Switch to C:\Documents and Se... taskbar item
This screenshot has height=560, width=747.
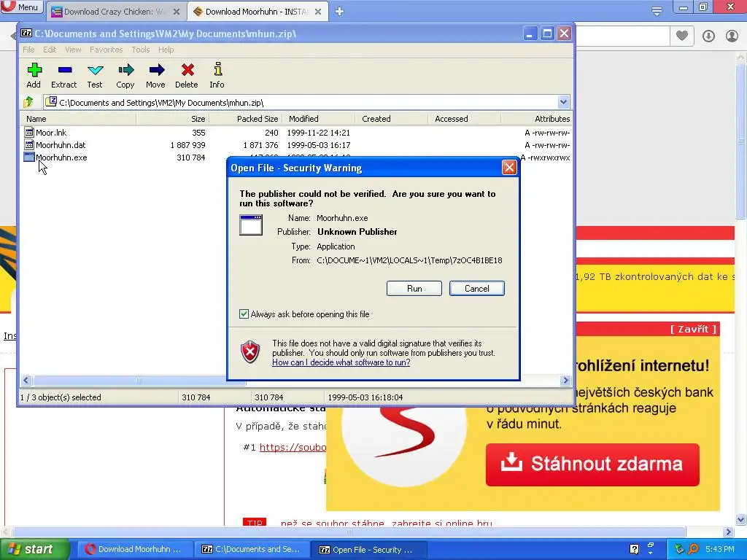tap(252, 550)
